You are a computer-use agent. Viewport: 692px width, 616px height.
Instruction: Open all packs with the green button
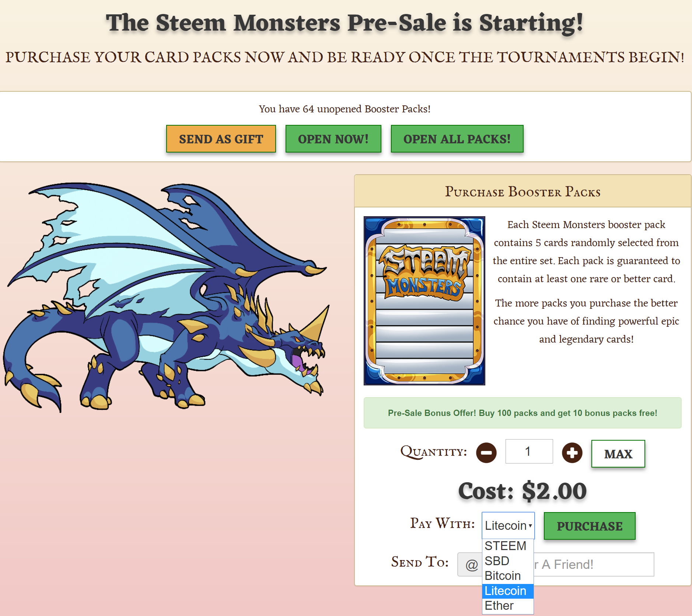(x=457, y=139)
